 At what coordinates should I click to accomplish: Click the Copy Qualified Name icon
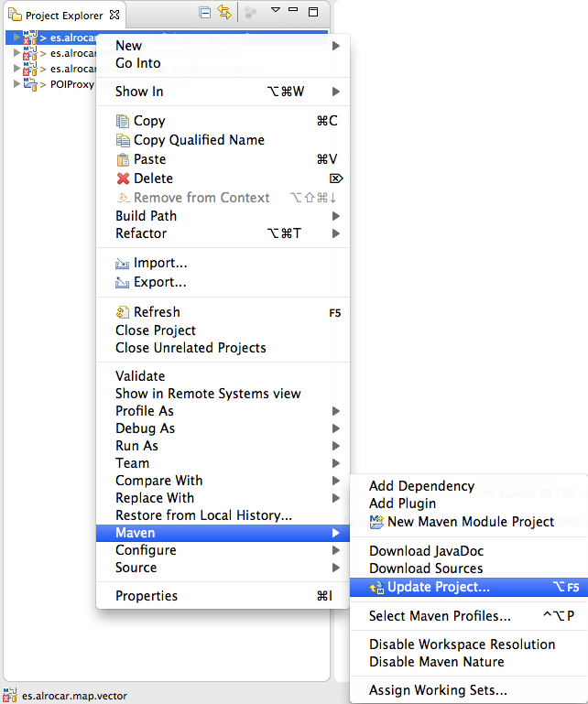[x=123, y=140]
